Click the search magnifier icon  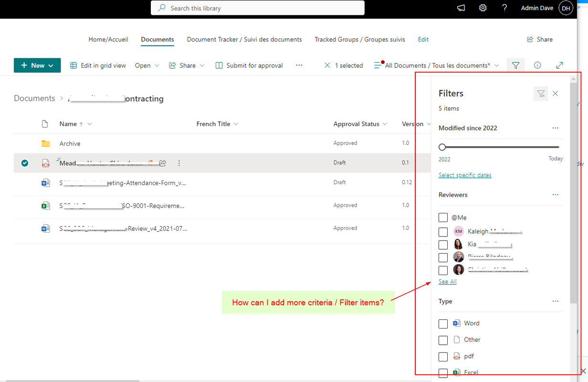(162, 8)
